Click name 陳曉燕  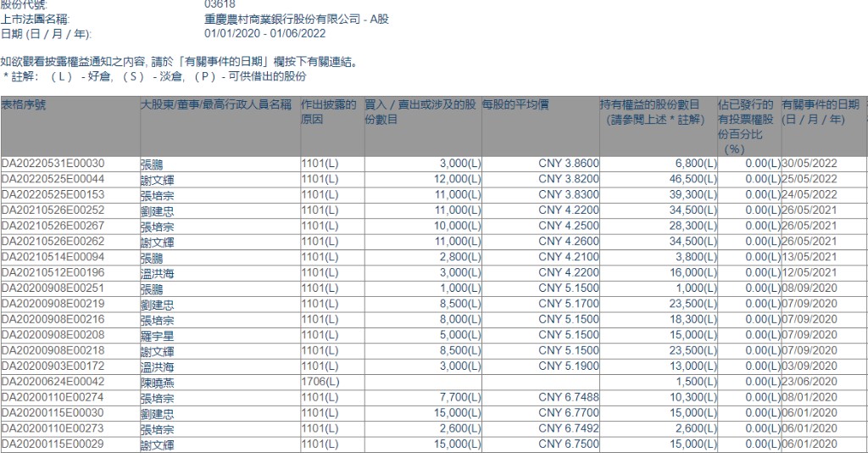tap(157, 382)
